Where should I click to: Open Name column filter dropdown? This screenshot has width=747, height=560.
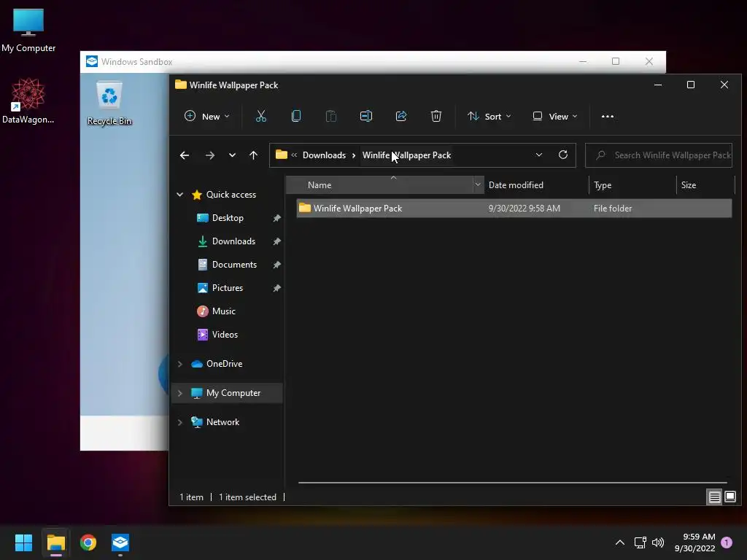478,184
